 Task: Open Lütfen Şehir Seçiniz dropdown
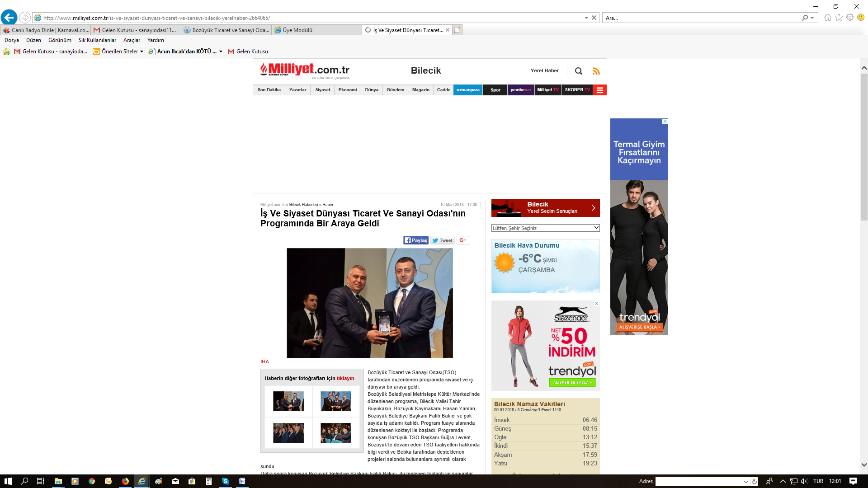545,228
